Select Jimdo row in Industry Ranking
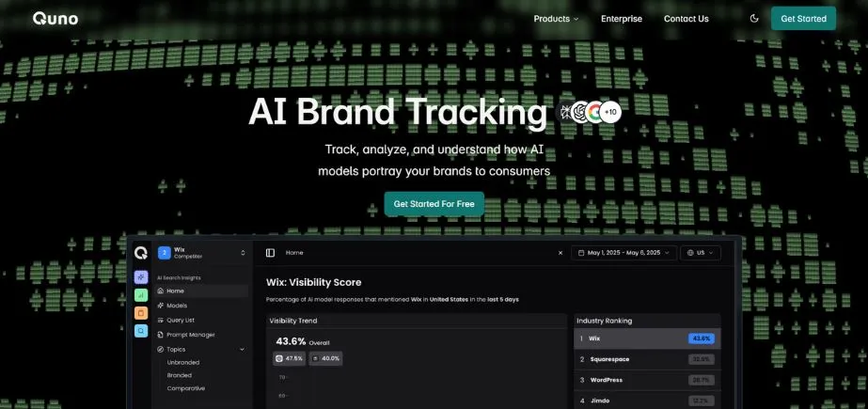 647,401
